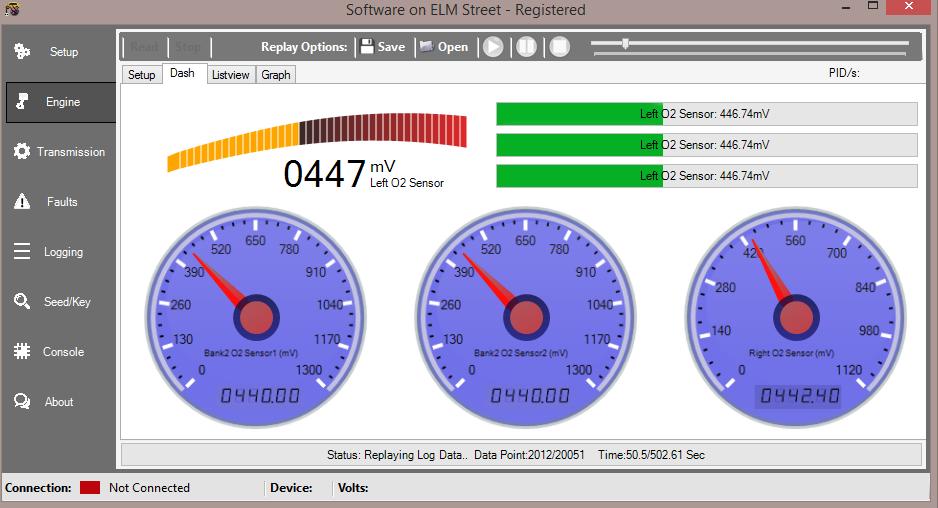938x508 pixels.
Task: Open the About speech bubble icon
Action: coord(22,401)
